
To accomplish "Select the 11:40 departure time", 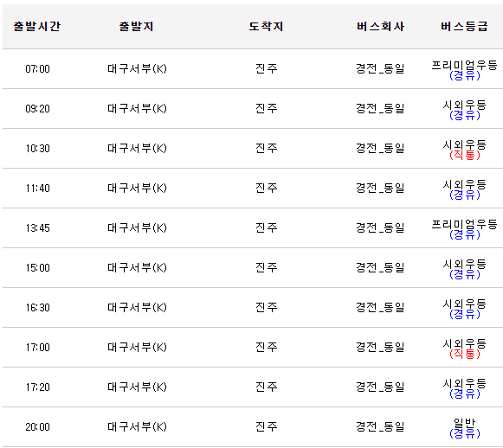I will click(x=37, y=189).
